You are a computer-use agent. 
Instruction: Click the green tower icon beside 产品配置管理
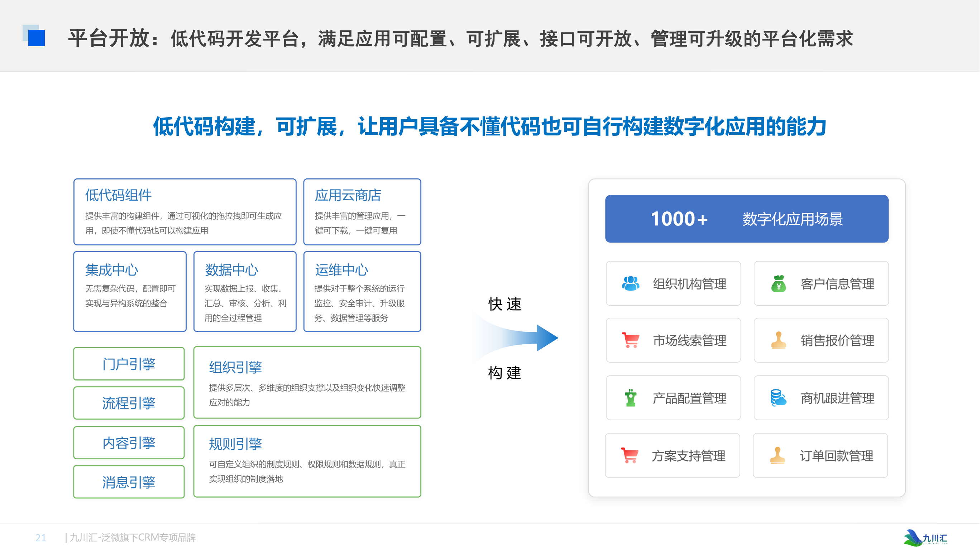[x=630, y=398]
